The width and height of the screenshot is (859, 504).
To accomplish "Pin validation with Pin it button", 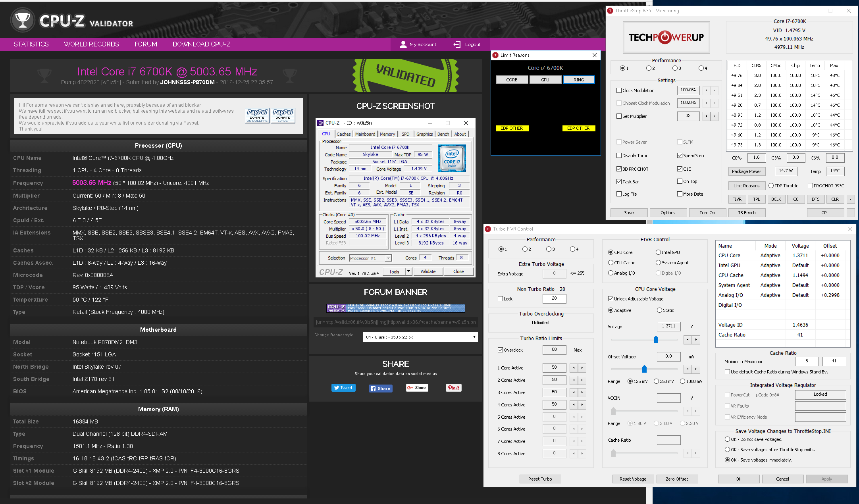I will point(454,388).
